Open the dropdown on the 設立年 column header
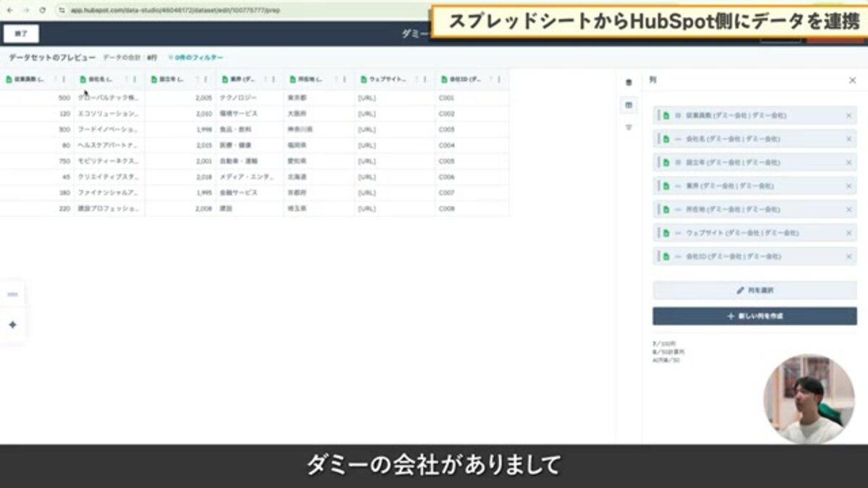Screen dimensions: 868x488 pyautogui.click(x=204, y=80)
